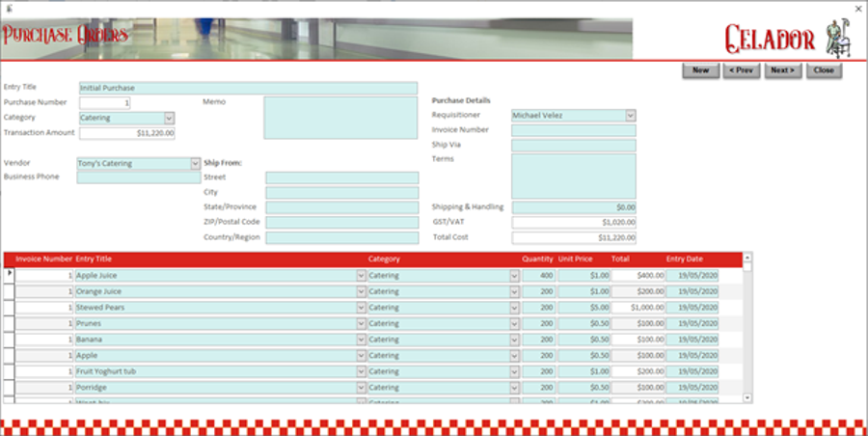Click the gray Close button
Image resolution: width=868 pixels, height=436 pixels.
(824, 70)
